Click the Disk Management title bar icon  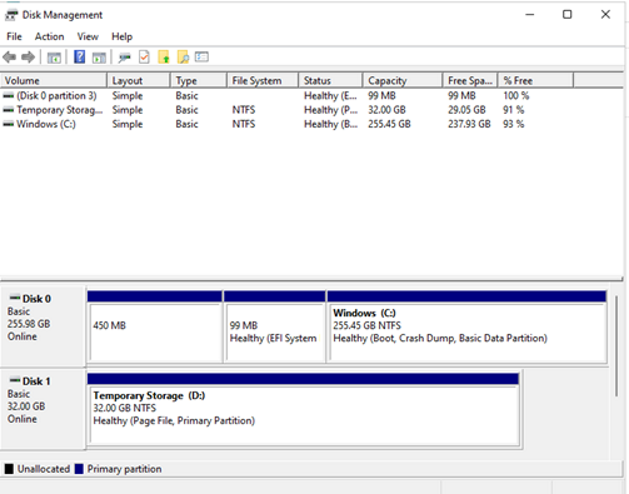[11, 15]
